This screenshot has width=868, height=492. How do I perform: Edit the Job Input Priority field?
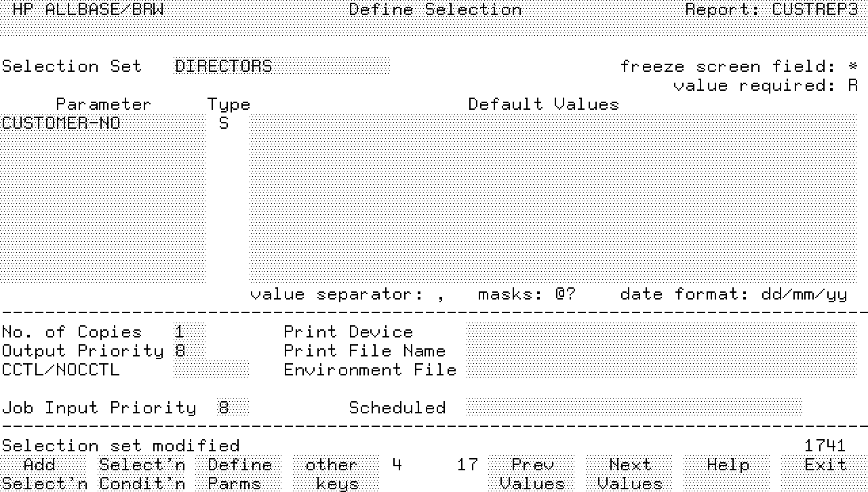[232, 408]
